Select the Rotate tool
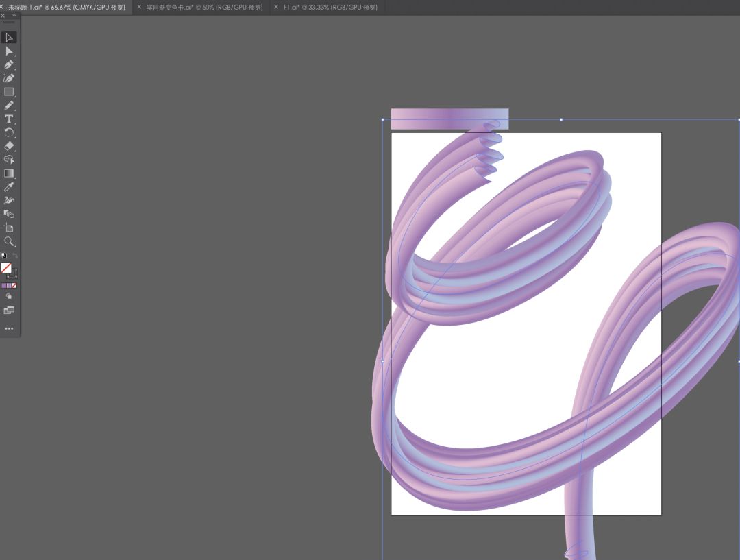The image size is (740, 560). (x=9, y=132)
